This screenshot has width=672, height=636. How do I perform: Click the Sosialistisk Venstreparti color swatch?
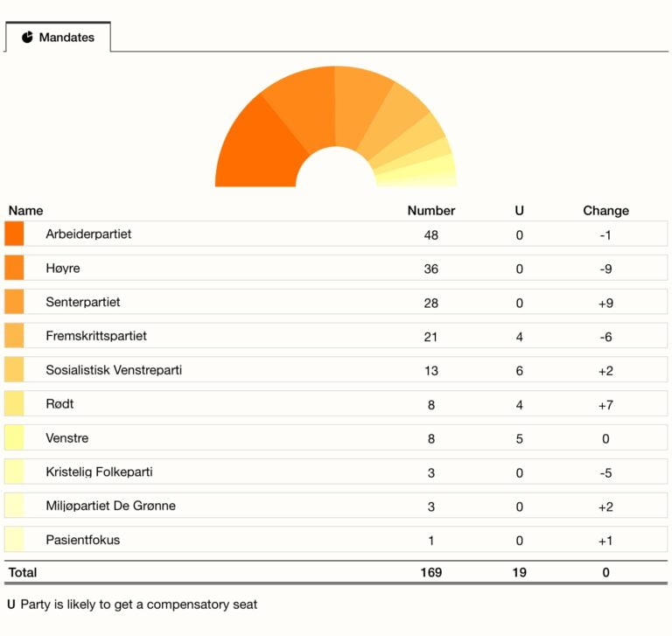[14, 369]
